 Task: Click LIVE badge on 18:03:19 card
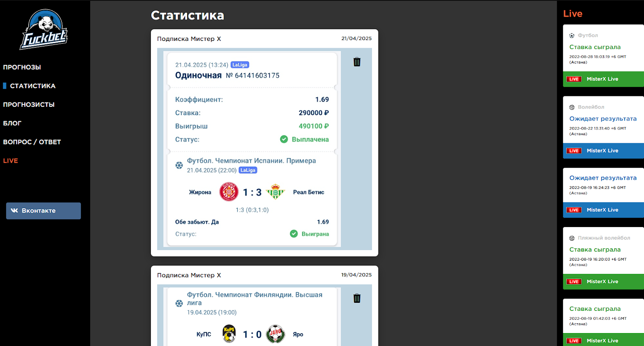[574, 79]
